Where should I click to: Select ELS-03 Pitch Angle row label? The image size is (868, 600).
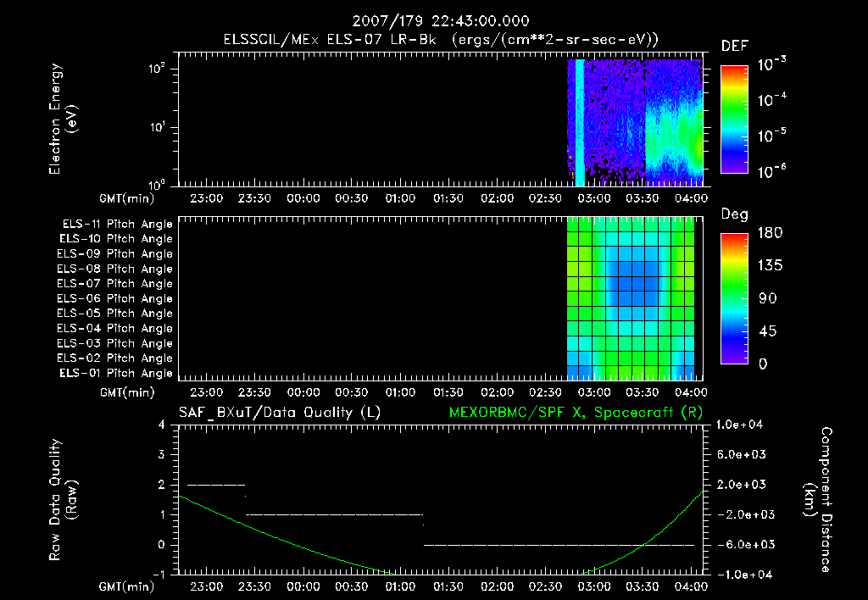coord(115,344)
